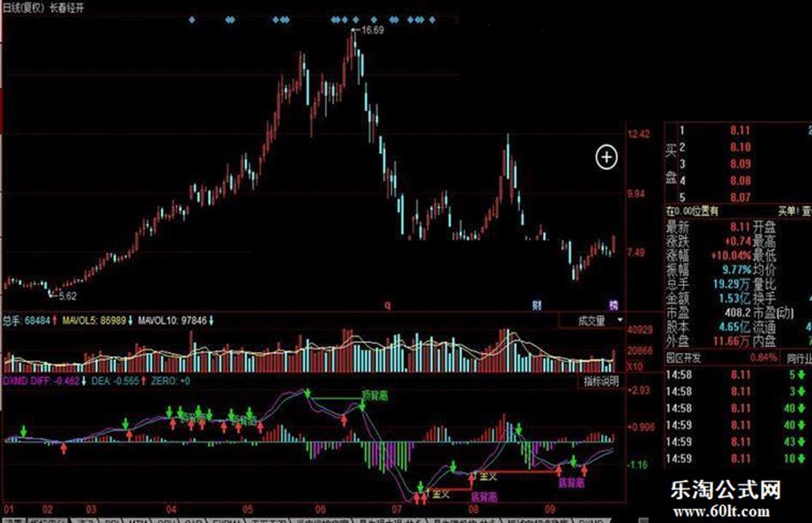Click the red up arrow beside DEA: -0.565

[143, 381]
